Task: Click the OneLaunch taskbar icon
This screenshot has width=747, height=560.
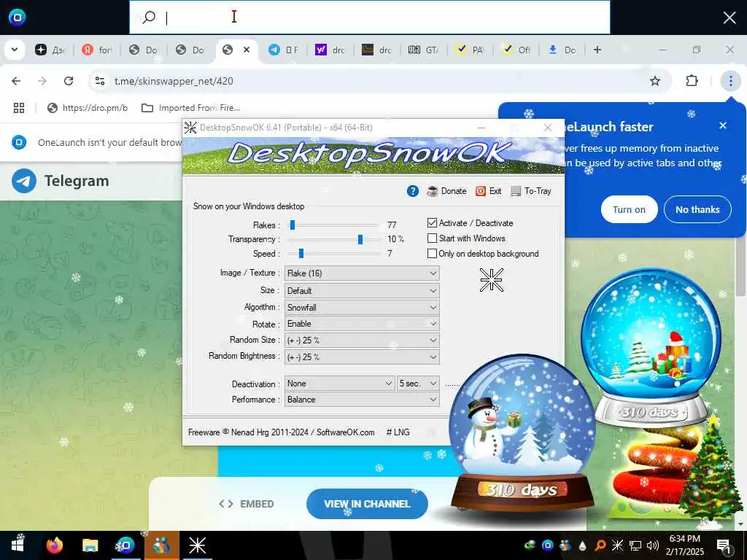Action: pos(125,545)
